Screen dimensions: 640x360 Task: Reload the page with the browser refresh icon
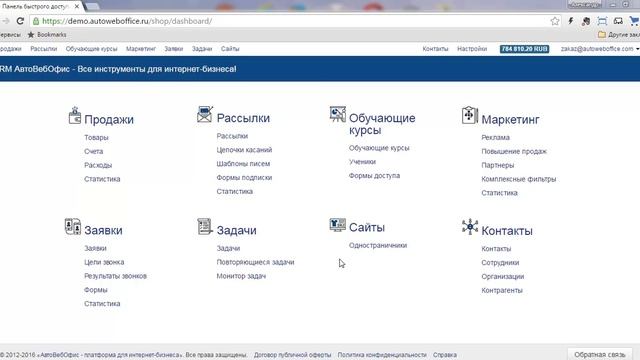[x=20, y=21]
